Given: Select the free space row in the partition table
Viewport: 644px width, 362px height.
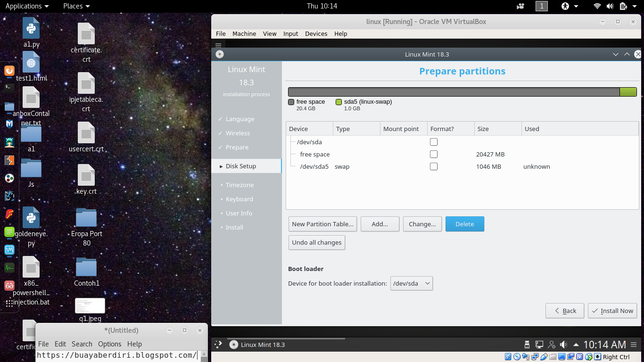Looking at the screenshot, I should click(x=315, y=154).
